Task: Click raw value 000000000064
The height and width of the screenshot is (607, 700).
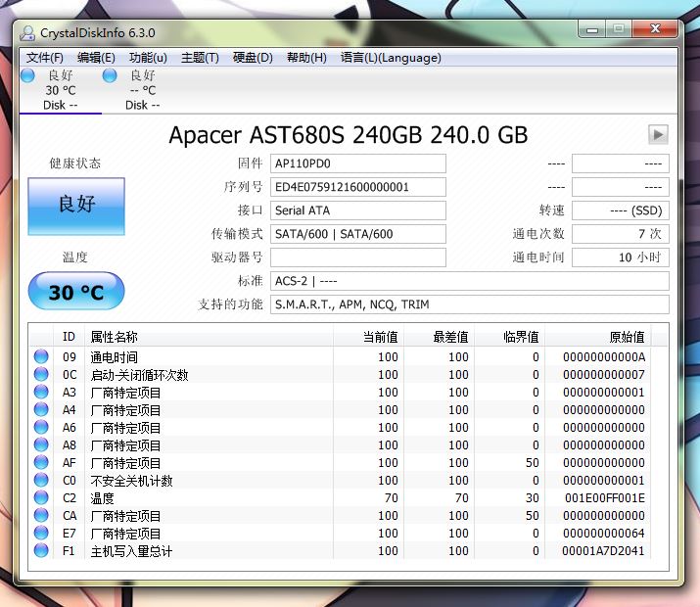Action: coord(604,533)
